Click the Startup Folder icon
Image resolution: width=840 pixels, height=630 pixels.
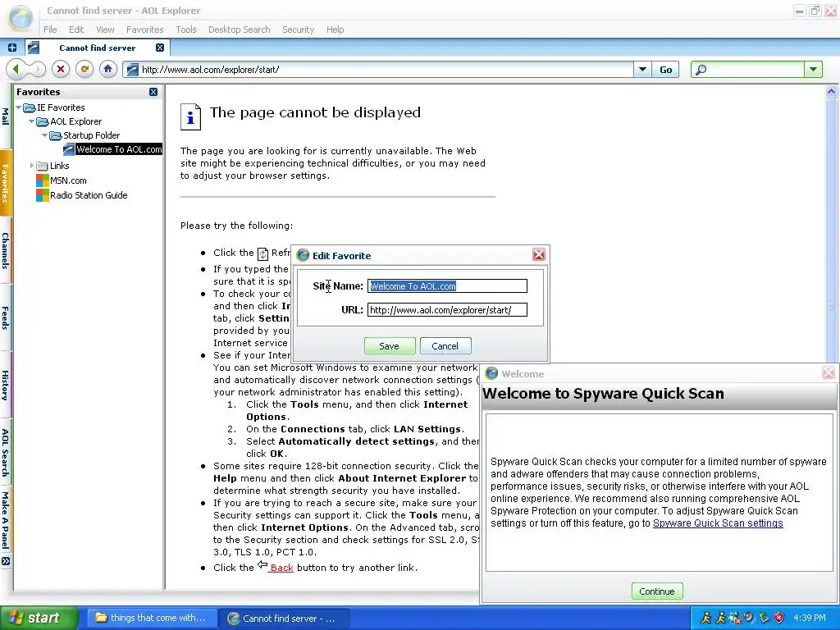pyautogui.click(x=56, y=135)
